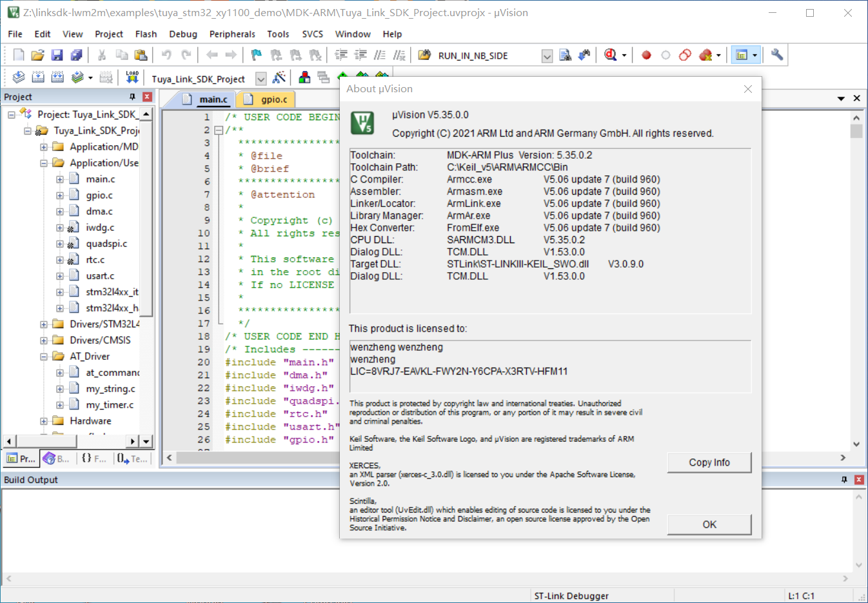Kill all breakpoints with the red X icon
The height and width of the screenshot is (603, 868).
[705, 55]
